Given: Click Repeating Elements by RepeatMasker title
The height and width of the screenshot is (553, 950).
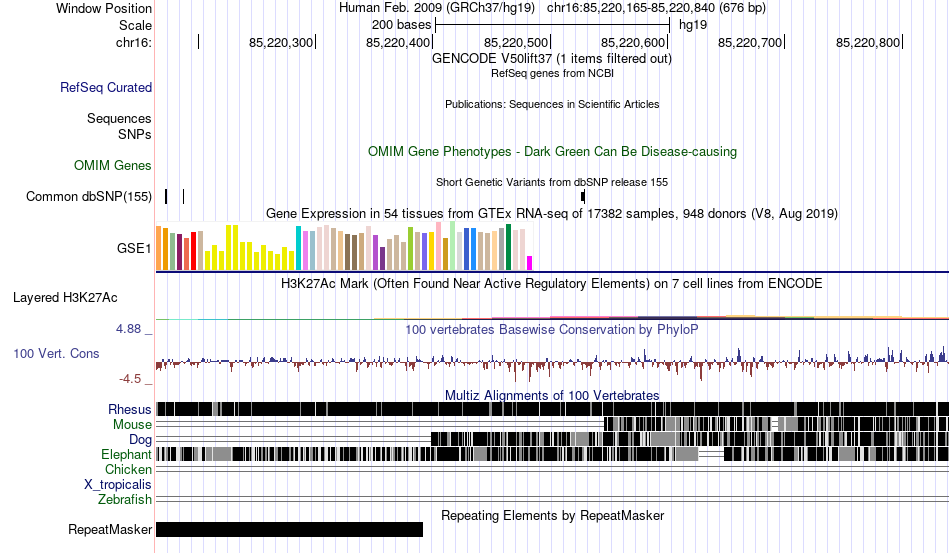Looking at the screenshot, I should tap(553, 515).
